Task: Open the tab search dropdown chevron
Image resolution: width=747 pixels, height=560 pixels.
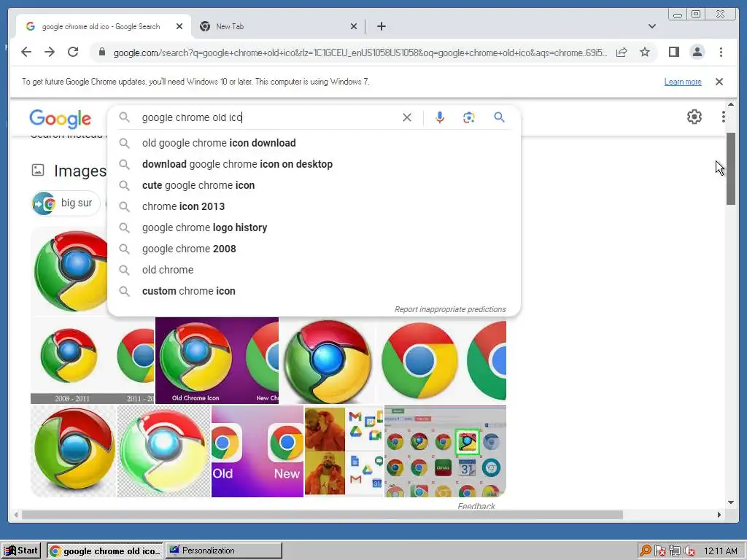Action: 651,27
